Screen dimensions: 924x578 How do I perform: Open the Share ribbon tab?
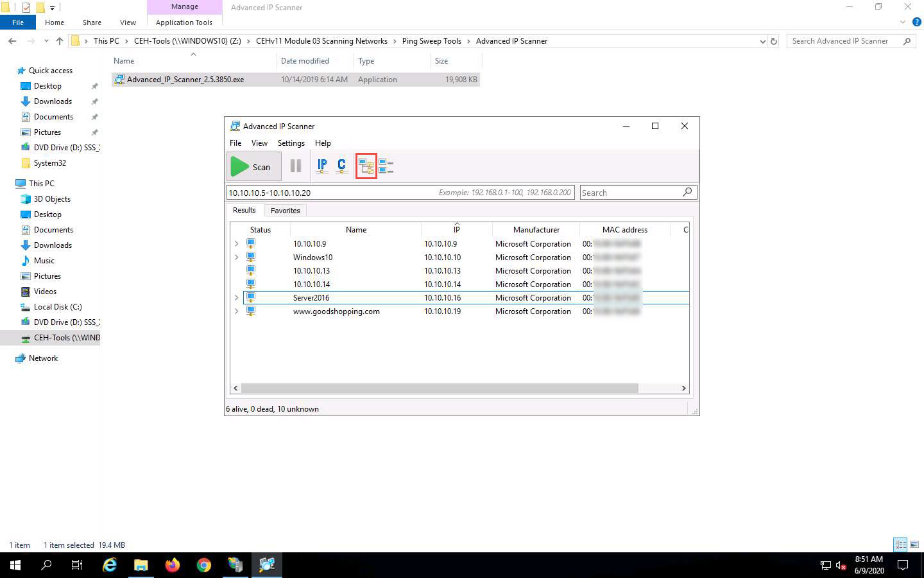[x=92, y=22]
